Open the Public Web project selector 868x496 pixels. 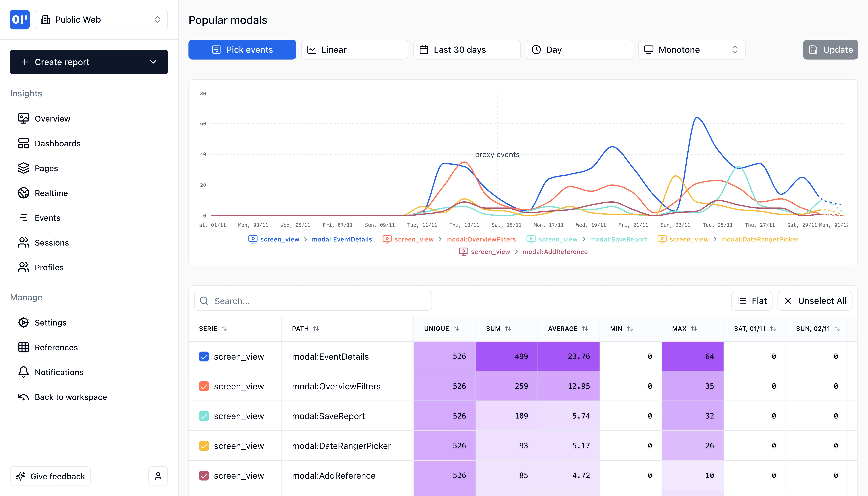101,19
